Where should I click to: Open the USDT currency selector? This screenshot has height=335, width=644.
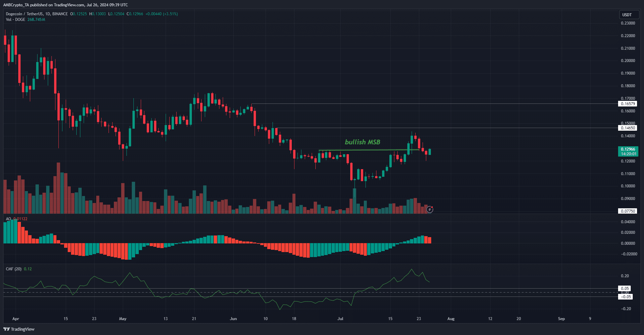[629, 15]
